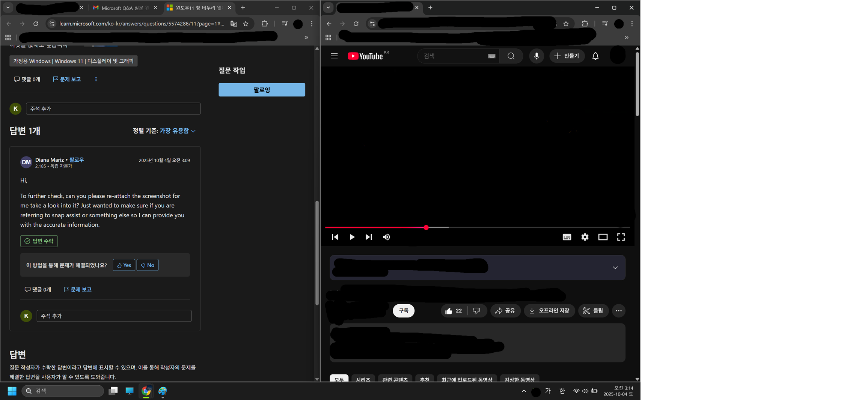Viewport: 868px width, 400px height.
Task: Open the apps grid in the left window's bookmarks bar
Action: tap(8, 38)
